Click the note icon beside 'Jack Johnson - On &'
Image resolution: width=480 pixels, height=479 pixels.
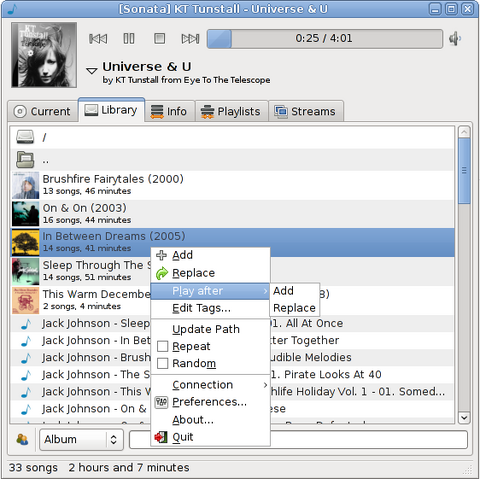26,409
